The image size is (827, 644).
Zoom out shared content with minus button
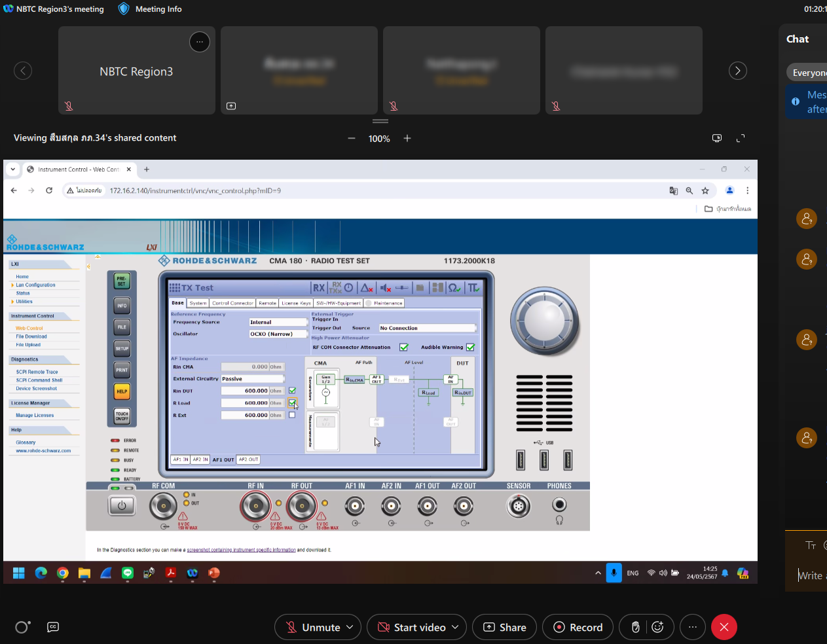(x=352, y=138)
